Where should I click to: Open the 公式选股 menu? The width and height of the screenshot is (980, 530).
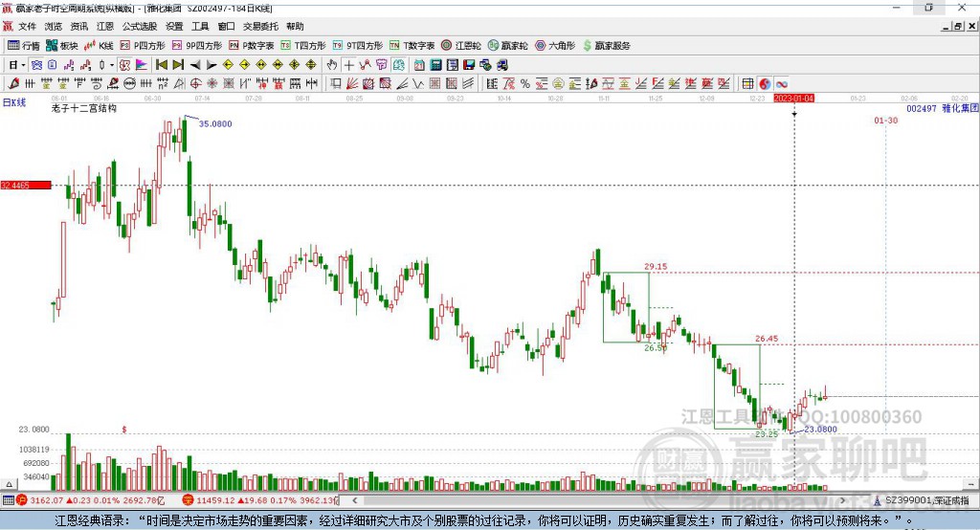tap(140, 26)
